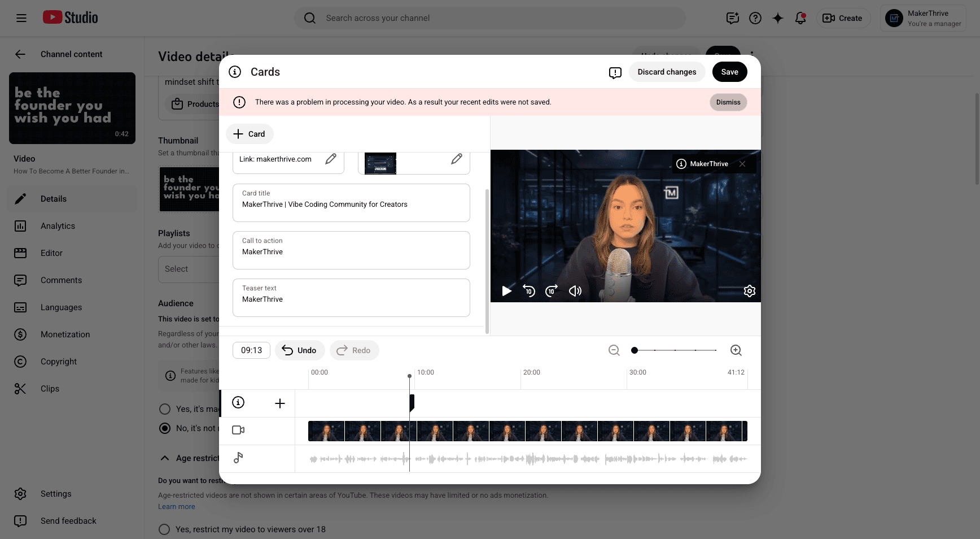Open the preview player settings gear
The height and width of the screenshot is (539, 980).
coord(750,291)
